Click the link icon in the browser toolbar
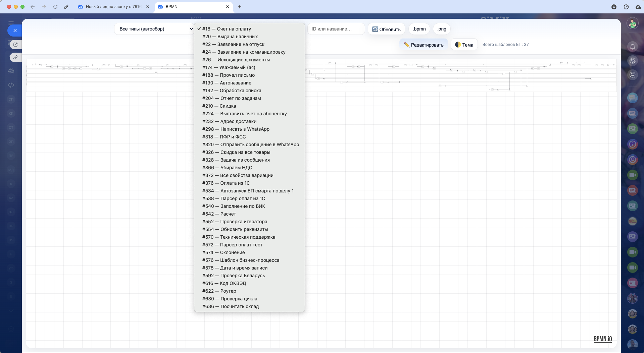This screenshot has height=353, width=644. 66,7
